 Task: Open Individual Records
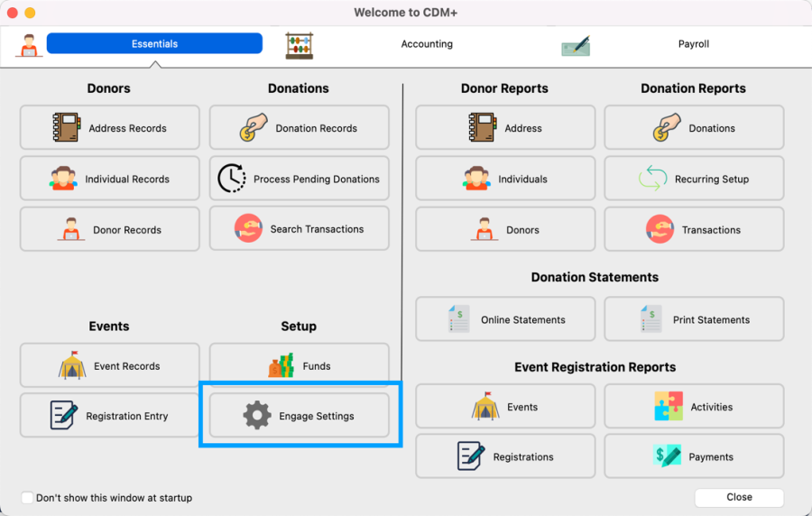(x=109, y=179)
